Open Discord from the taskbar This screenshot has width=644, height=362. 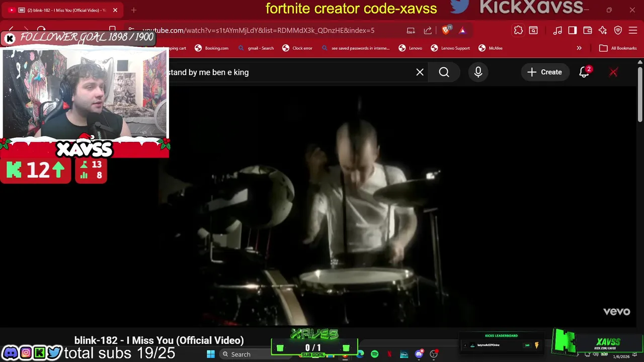pos(419,354)
